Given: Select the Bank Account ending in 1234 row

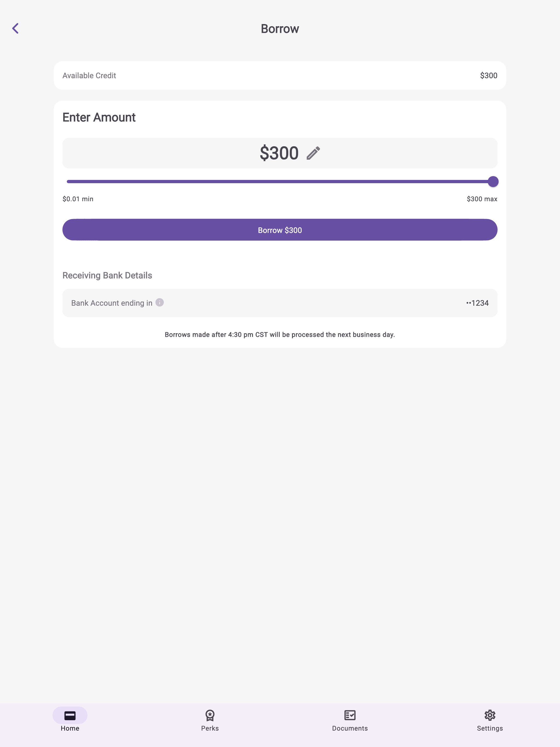Looking at the screenshot, I should [x=280, y=303].
